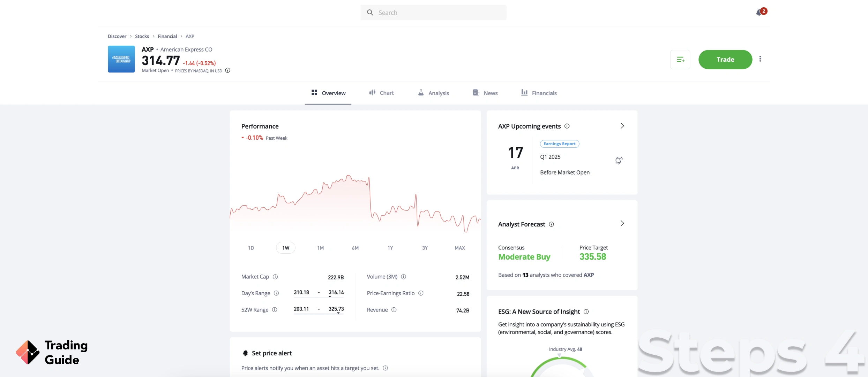This screenshot has height=377, width=868.
Task: Click the search magnifier icon
Action: tap(370, 13)
